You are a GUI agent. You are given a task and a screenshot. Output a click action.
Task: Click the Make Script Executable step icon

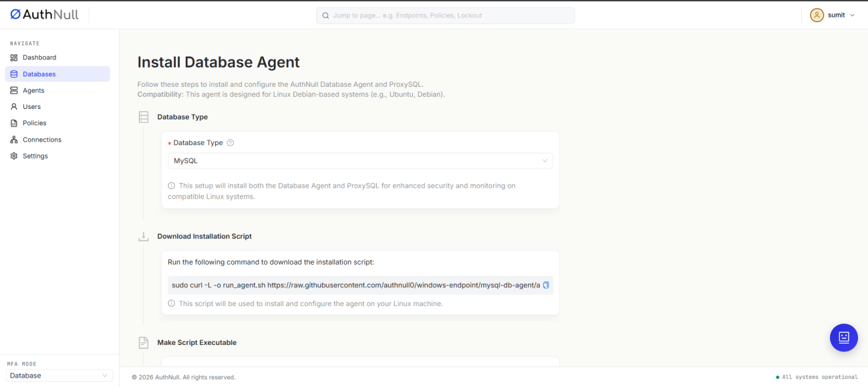click(144, 343)
